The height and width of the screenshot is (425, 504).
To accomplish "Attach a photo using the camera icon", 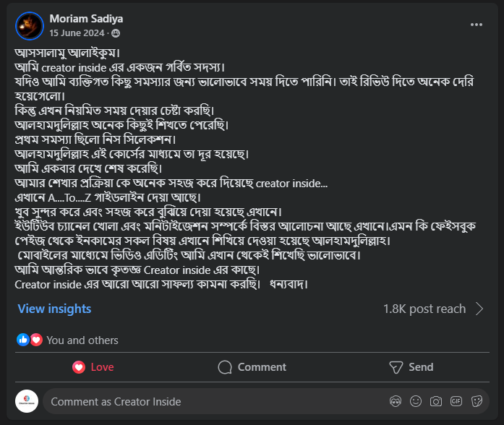I will point(435,401).
